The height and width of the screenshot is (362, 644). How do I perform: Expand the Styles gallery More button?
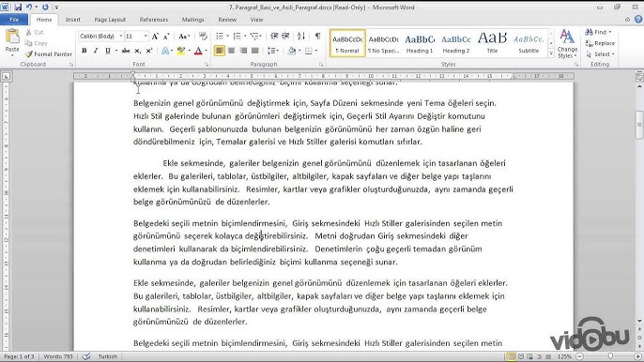coord(551,53)
